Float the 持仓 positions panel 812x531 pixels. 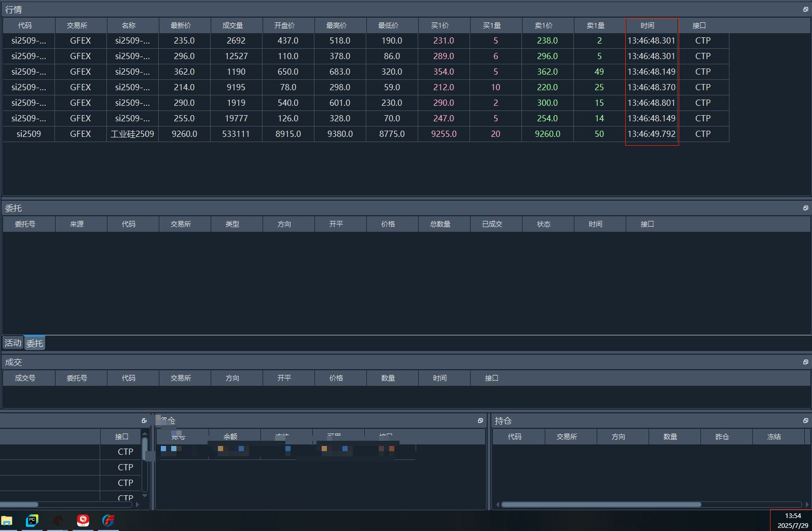tap(806, 421)
